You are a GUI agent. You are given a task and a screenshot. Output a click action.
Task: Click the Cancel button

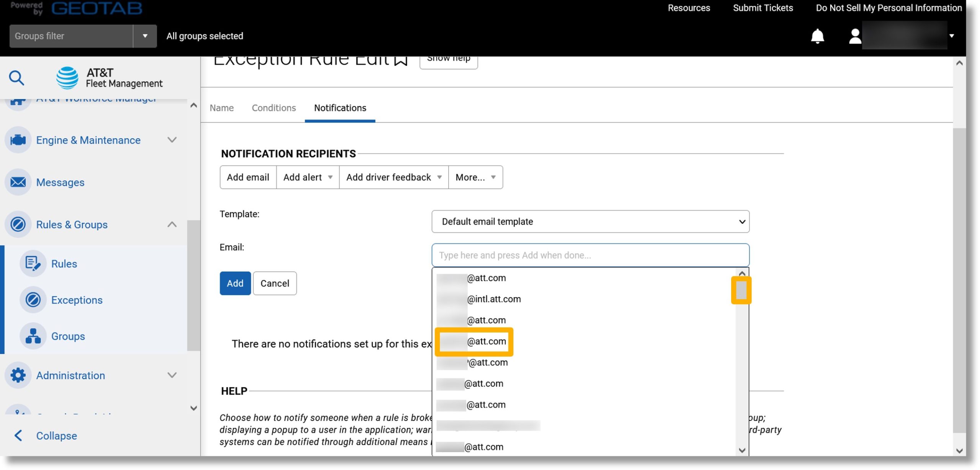(x=275, y=283)
